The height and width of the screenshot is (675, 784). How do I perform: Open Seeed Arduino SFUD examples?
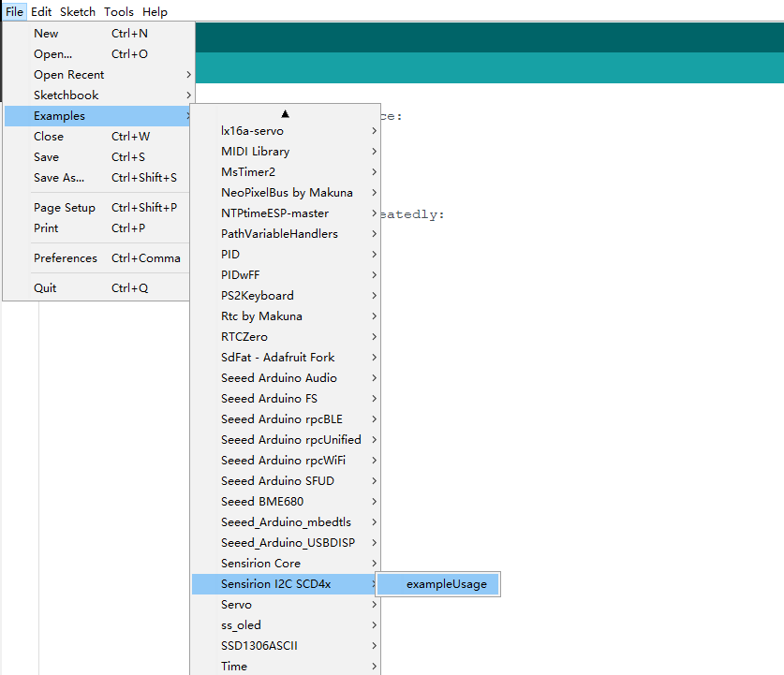pos(286,480)
